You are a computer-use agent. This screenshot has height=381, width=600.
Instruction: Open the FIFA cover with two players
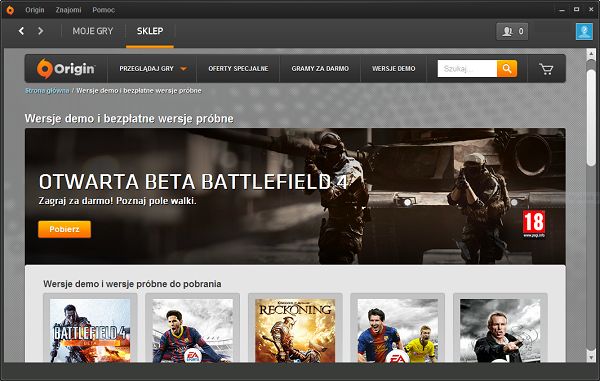[x=398, y=331]
